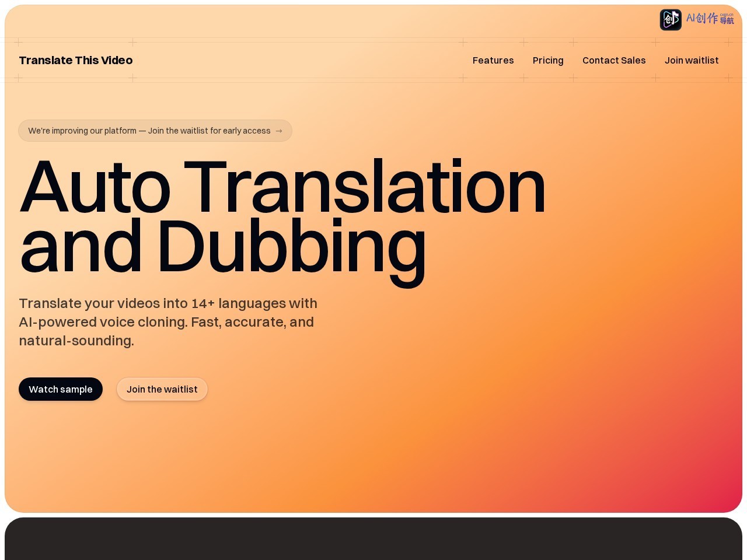The width and height of the screenshot is (747, 560).
Task: Select Contact Sales in navigation
Action: (x=614, y=60)
